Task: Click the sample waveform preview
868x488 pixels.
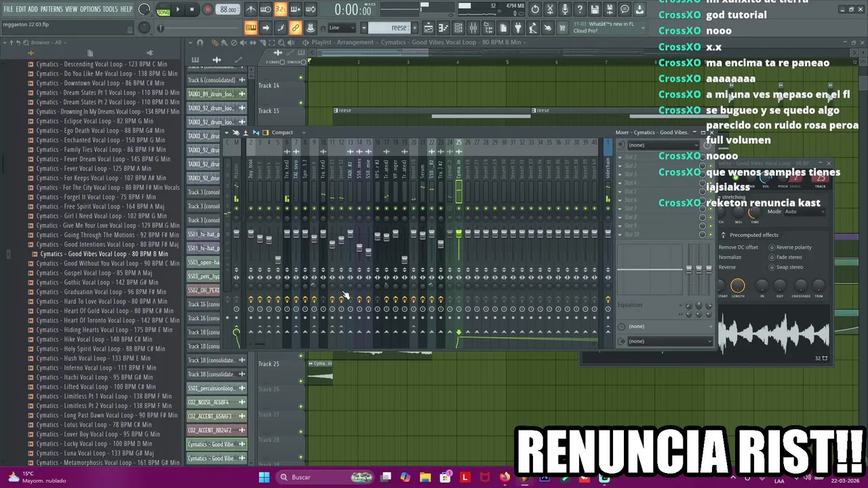Action: click(x=773, y=333)
